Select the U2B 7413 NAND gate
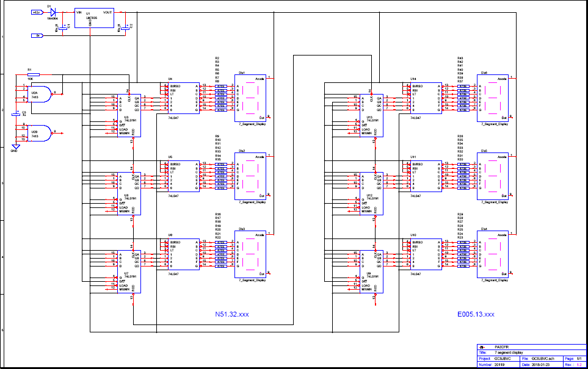The image size is (588, 369). pos(40,132)
